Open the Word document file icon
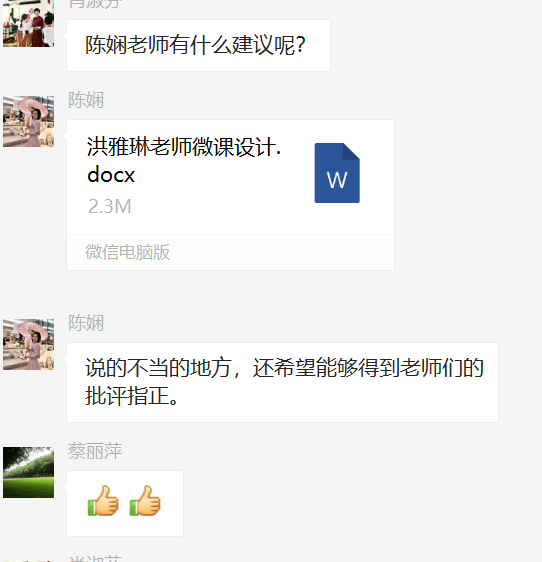This screenshot has width=542, height=562. pyautogui.click(x=337, y=173)
